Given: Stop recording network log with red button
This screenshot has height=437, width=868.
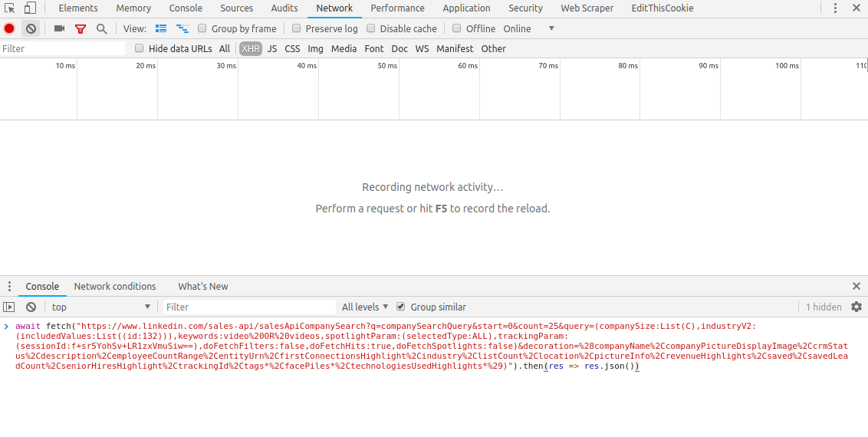Looking at the screenshot, I should (9, 28).
